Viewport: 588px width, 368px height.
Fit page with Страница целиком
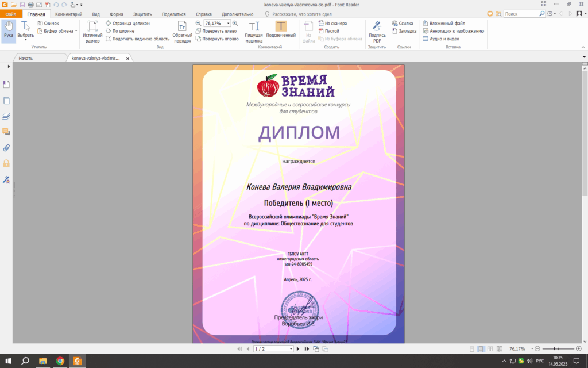point(127,23)
